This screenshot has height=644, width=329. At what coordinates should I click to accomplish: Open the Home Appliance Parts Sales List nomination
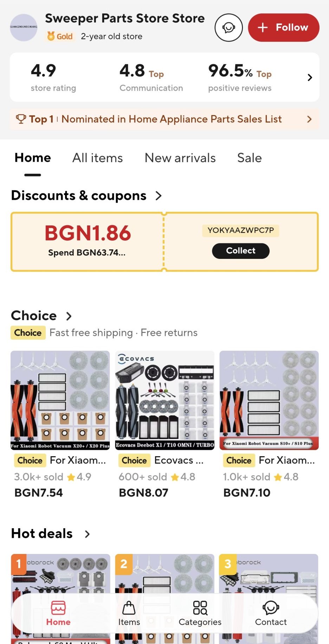pos(172,119)
